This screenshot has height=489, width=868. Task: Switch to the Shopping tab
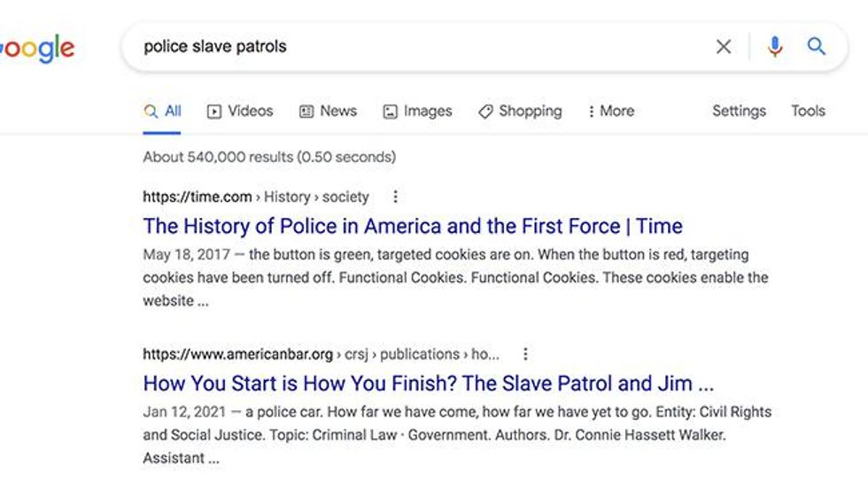pyautogui.click(x=521, y=112)
